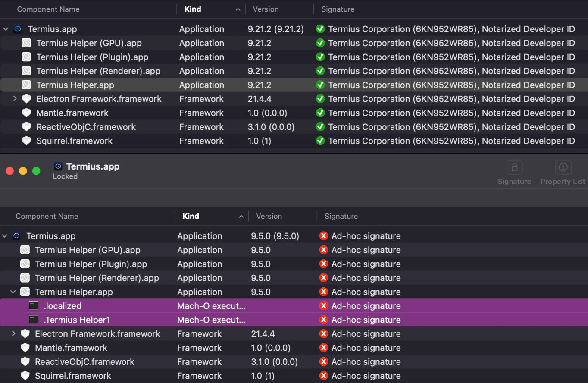Viewport: 588px width, 383px height.
Task: Click the Version column header in top table
Action: point(279,9)
